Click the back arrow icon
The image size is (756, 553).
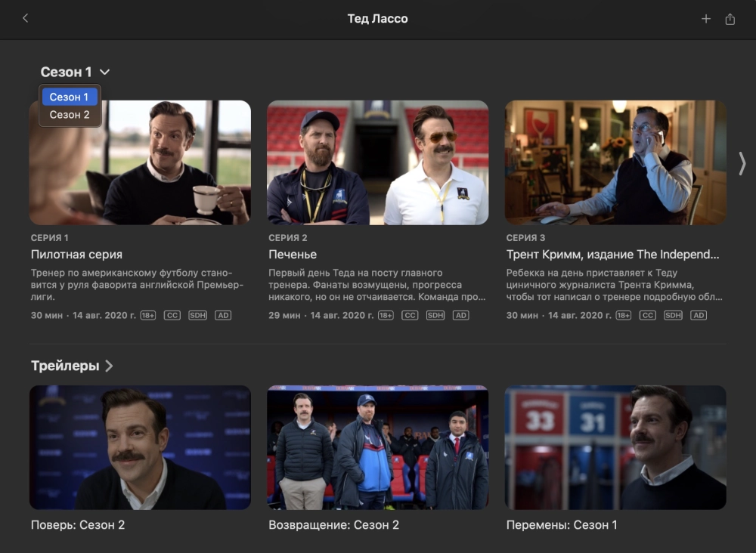pyautogui.click(x=25, y=19)
